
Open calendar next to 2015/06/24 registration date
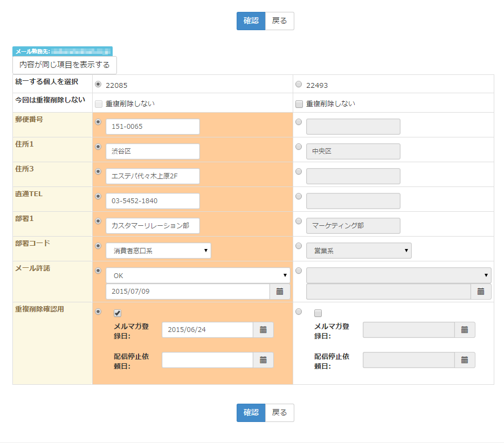point(263,330)
